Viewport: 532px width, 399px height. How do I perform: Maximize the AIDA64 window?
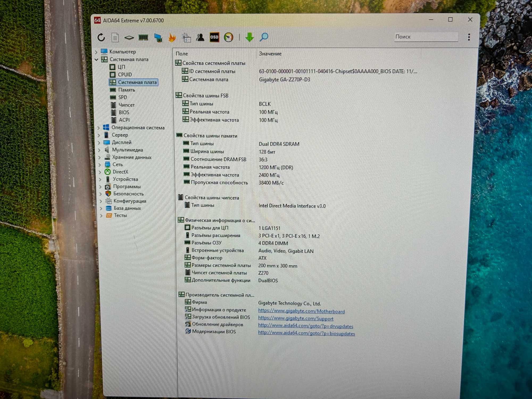coord(450,20)
